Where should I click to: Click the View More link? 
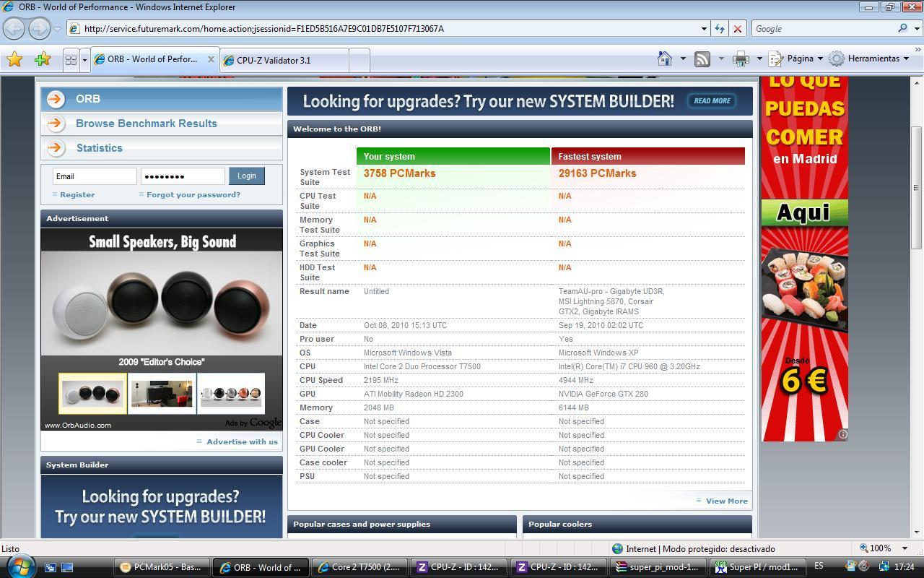pos(726,501)
